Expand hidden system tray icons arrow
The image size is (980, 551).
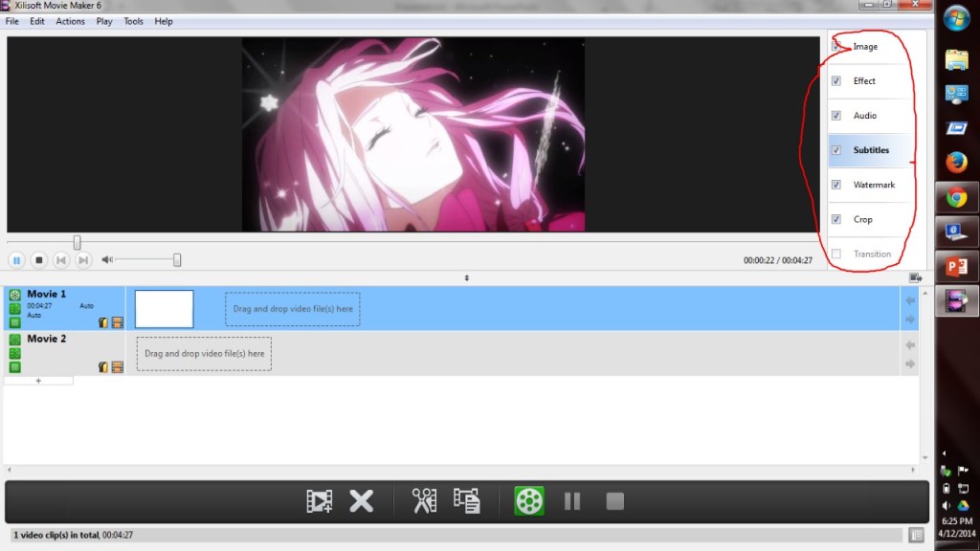[946, 452]
